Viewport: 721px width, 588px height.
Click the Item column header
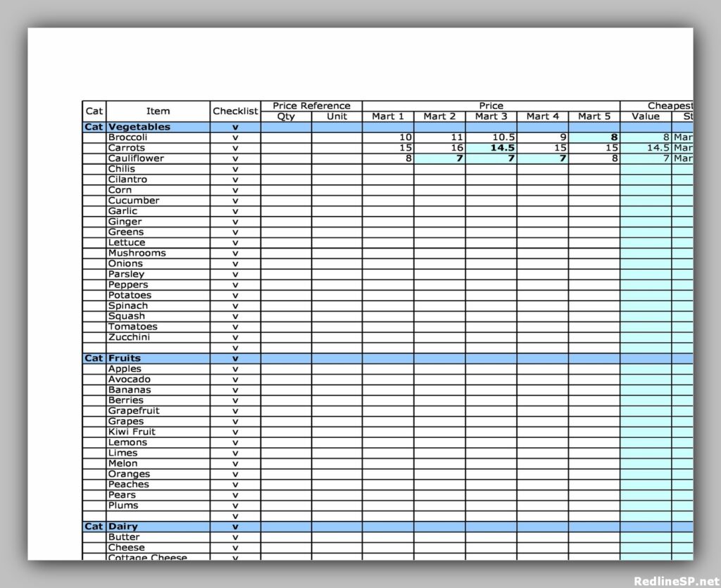coord(158,111)
